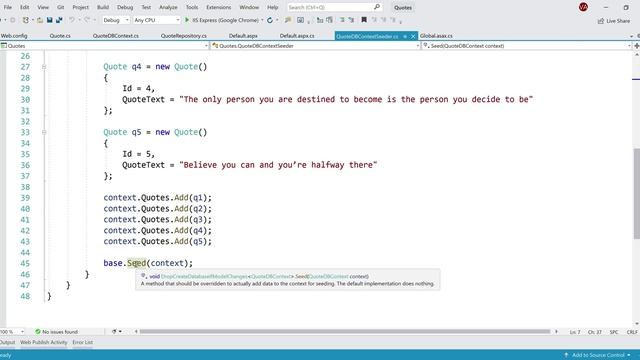Screen dimensions: 640x360
Task: Click Add to Source Control button
Action: point(598,355)
